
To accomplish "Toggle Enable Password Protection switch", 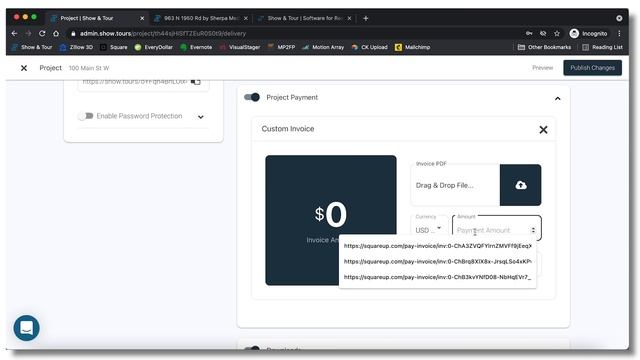I will point(86,116).
